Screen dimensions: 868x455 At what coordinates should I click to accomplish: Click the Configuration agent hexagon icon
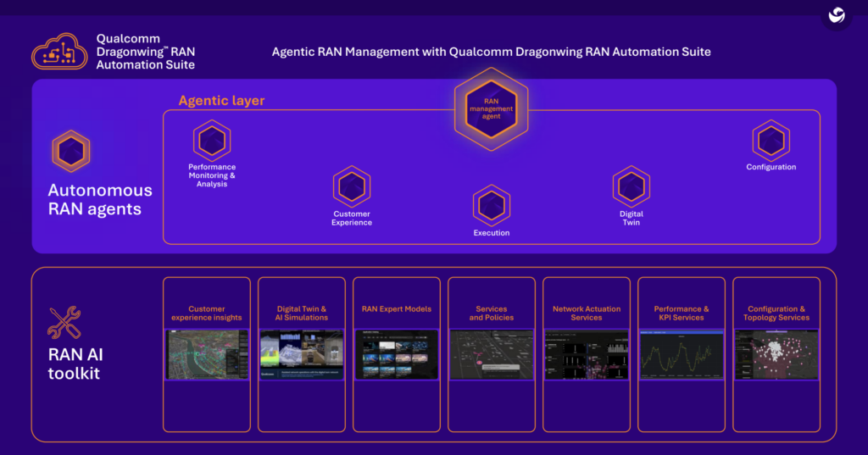(771, 141)
